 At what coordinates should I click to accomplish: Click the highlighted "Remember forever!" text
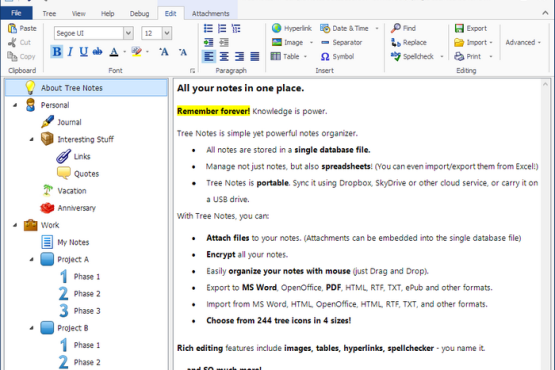213,111
